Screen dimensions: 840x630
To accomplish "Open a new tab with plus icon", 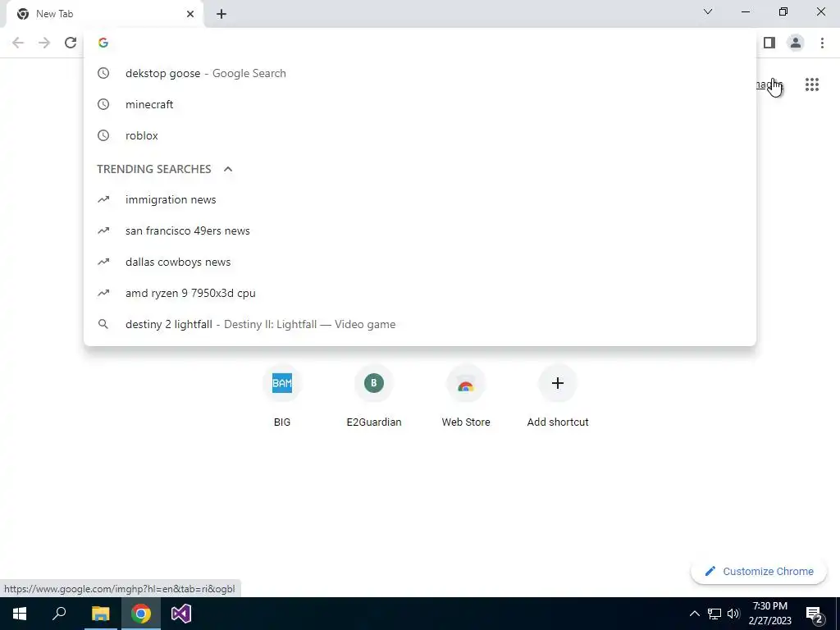I will [x=221, y=14].
